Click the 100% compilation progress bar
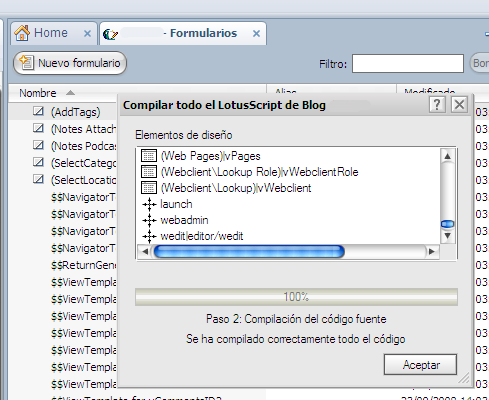Screen dimensions: 489x400 click(x=296, y=297)
